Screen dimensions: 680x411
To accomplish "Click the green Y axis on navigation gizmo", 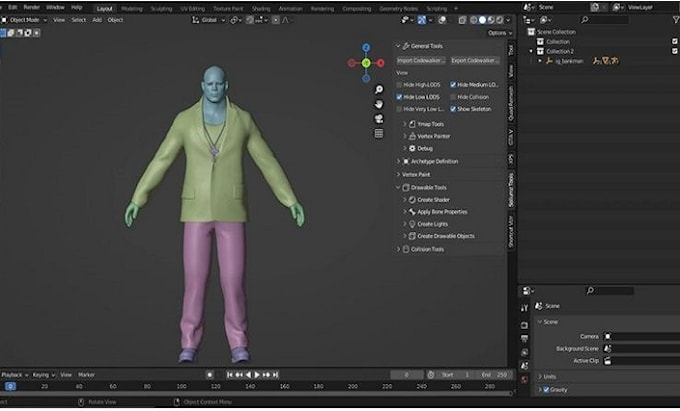I will point(366,63).
